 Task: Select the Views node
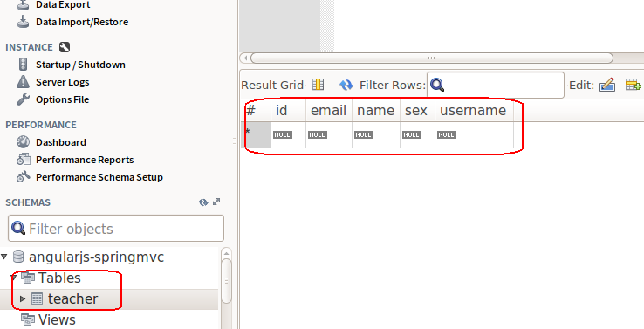pos(57,320)
